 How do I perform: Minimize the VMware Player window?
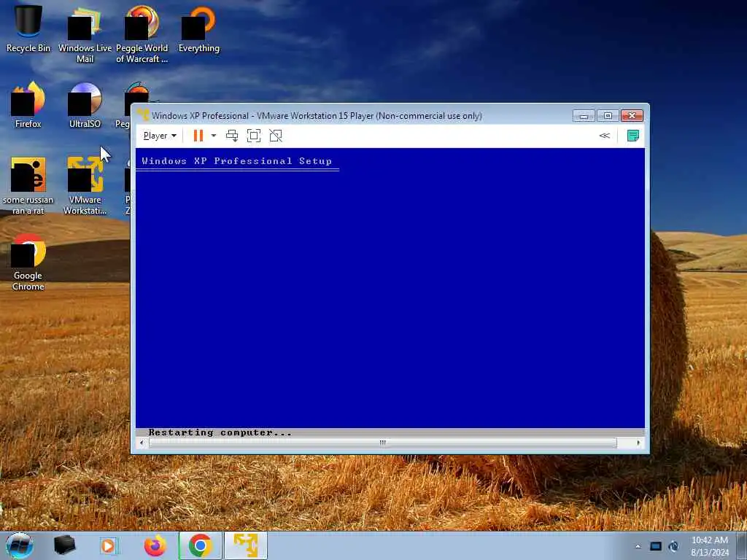[584, 116]
